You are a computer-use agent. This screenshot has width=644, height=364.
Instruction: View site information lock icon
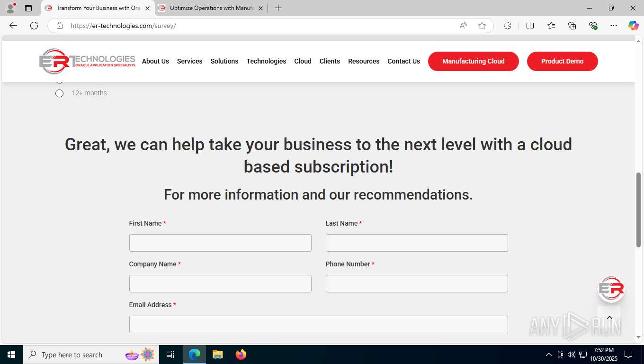[x=60, y=26]
